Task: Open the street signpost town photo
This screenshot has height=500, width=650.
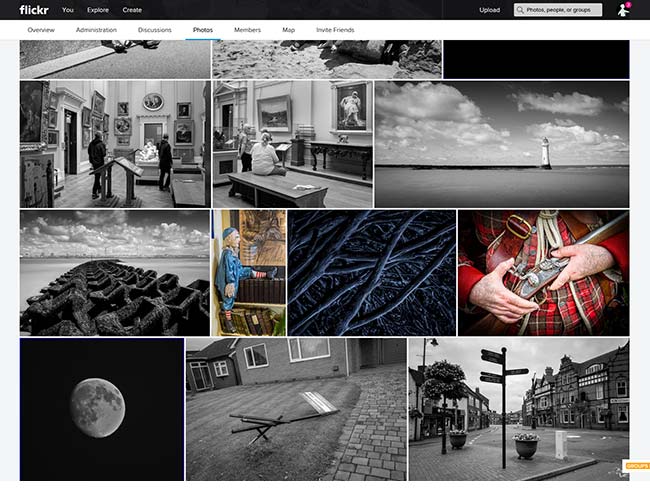Action: [x=519, y=409]
